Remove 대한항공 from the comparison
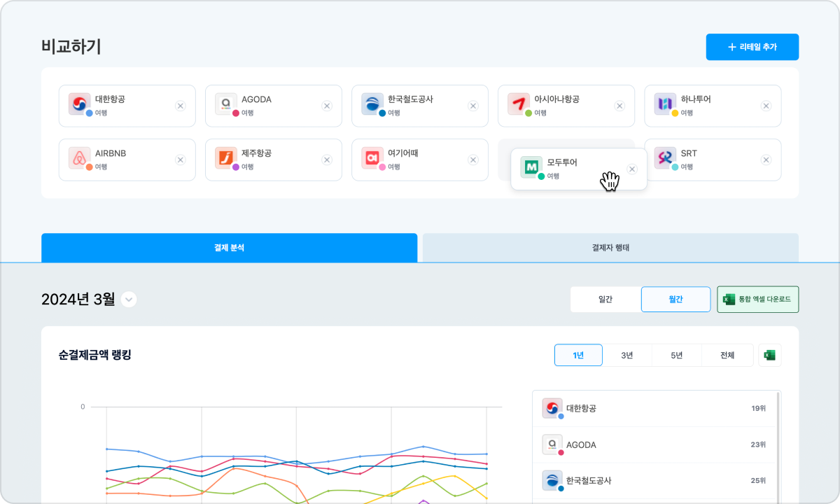This screenshot has height=504, width=840. 180,106
